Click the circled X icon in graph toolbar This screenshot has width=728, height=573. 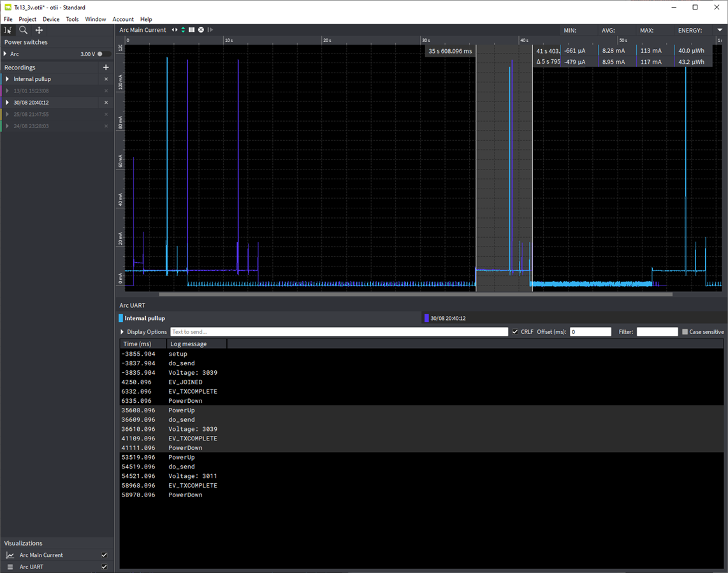pos(201,30)
